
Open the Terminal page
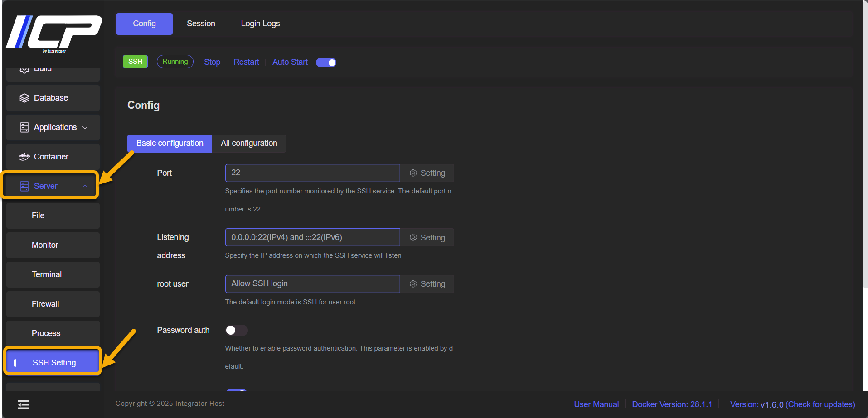pos(53,274)
